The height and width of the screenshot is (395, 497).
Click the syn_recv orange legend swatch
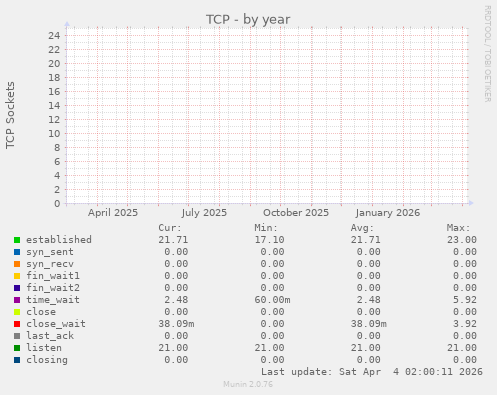(17, 264)
